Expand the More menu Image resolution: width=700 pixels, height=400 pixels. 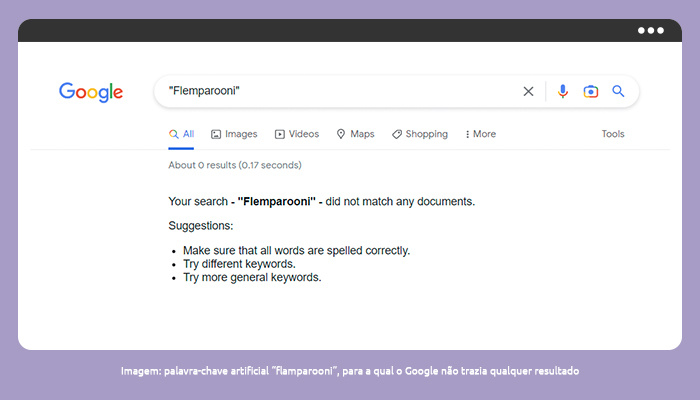click(480, 134)
